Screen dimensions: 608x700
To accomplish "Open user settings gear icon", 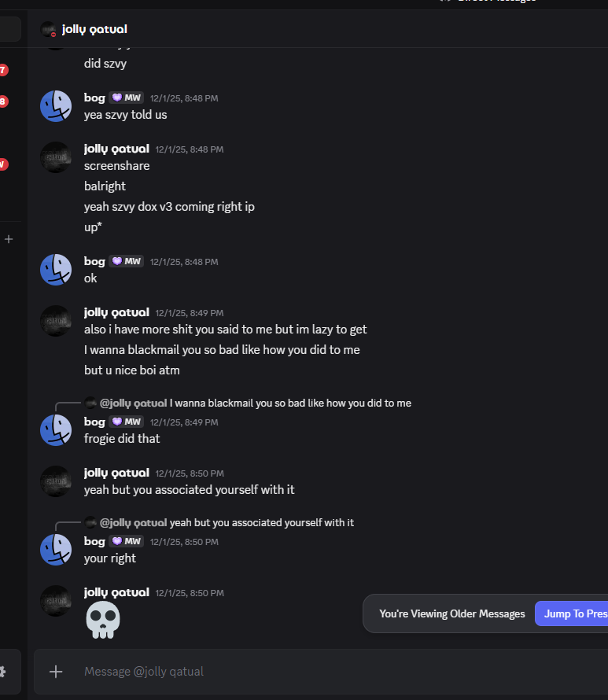I will 2,671.
